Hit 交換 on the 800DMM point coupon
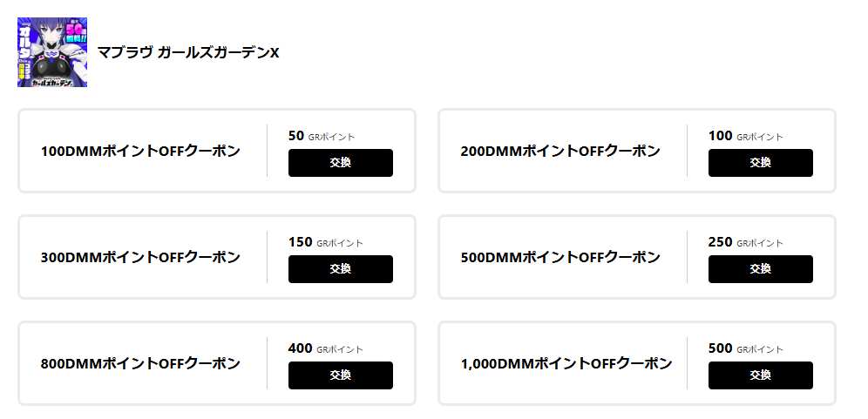868x419 pixels. 340,375
